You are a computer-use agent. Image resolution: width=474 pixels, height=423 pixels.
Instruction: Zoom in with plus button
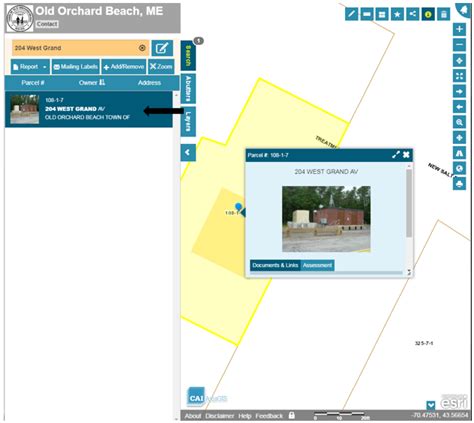click(x=459, y=29)
